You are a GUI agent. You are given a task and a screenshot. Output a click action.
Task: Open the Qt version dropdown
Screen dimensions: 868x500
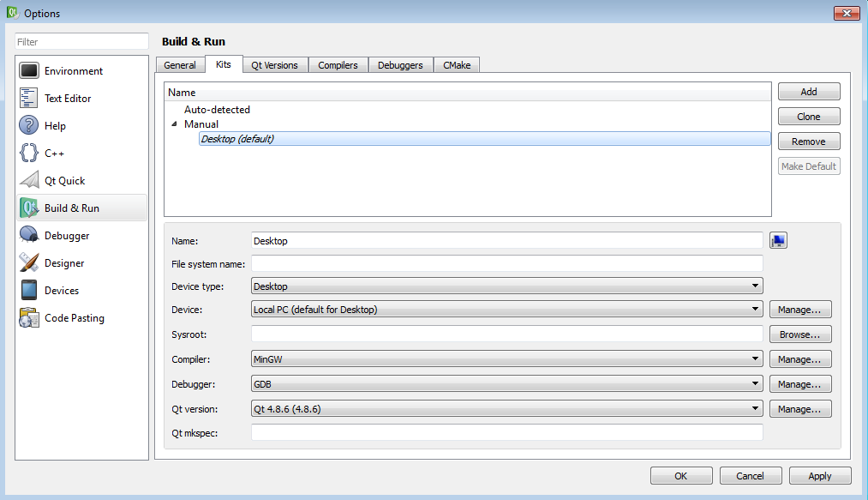tap(507, 409)
